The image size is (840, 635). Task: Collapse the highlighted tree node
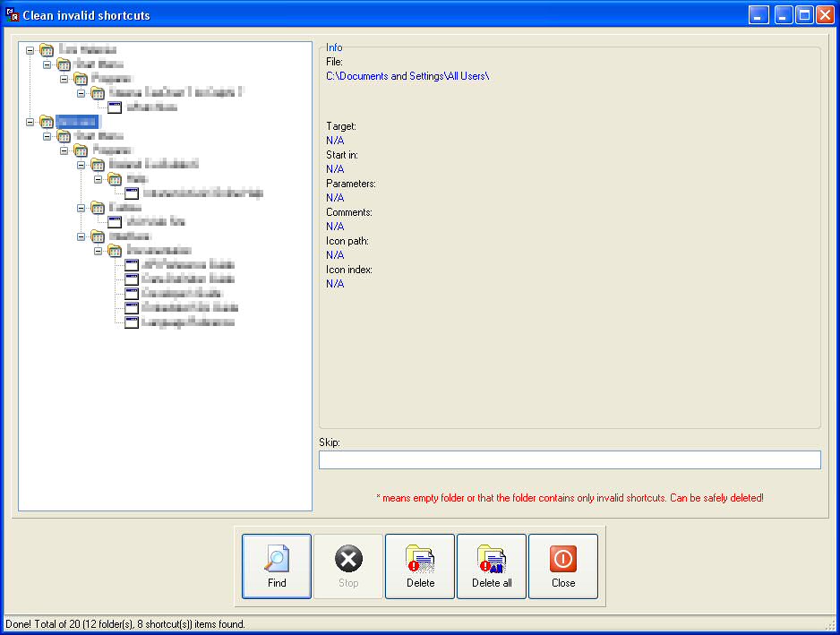pos(30,122)
